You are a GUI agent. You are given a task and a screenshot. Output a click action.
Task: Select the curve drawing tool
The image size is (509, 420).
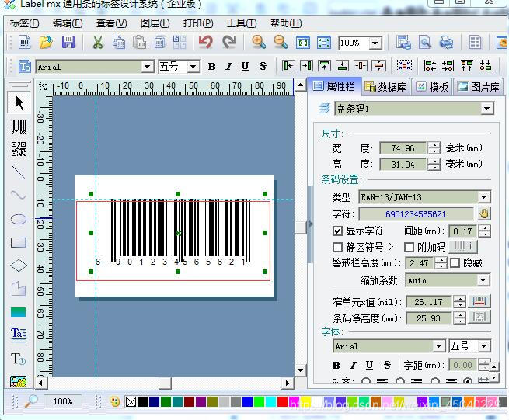pos(18,195)
